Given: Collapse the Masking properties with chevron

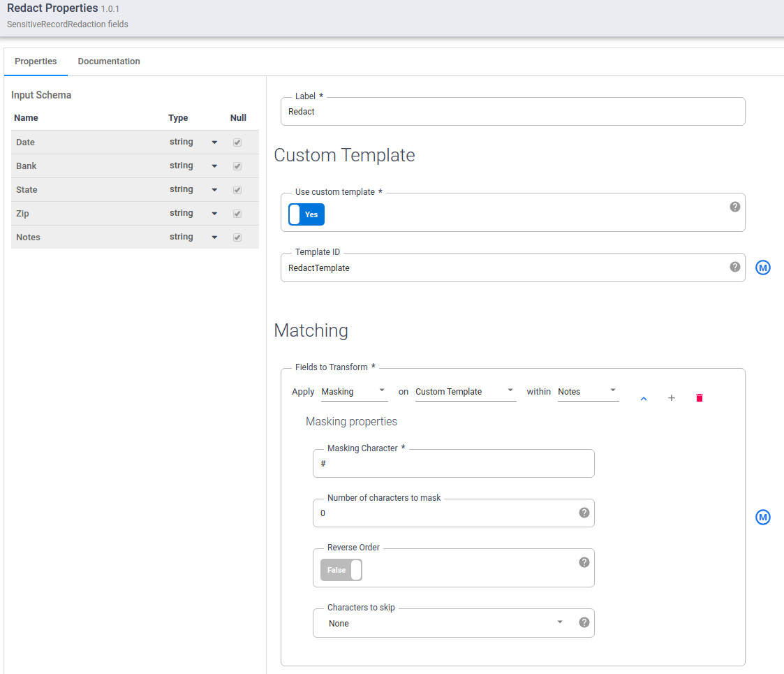Looking at the screenshot, I should point(644,398).
